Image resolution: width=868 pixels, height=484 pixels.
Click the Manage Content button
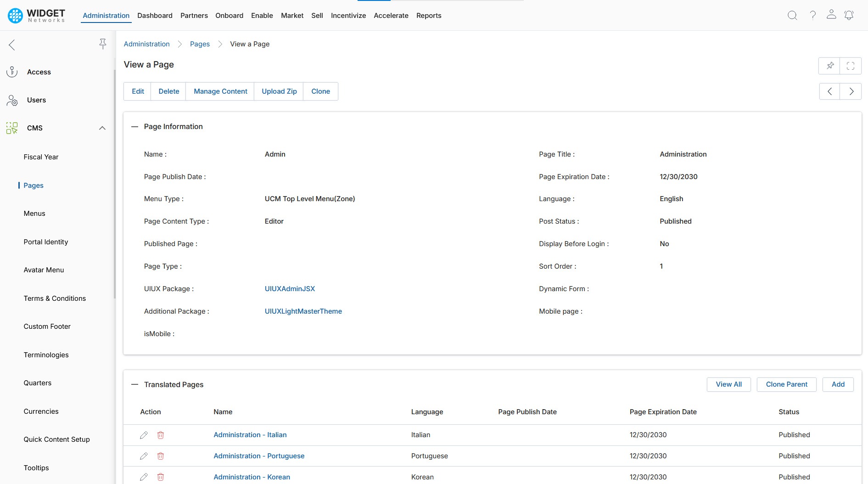pos(220,91)
